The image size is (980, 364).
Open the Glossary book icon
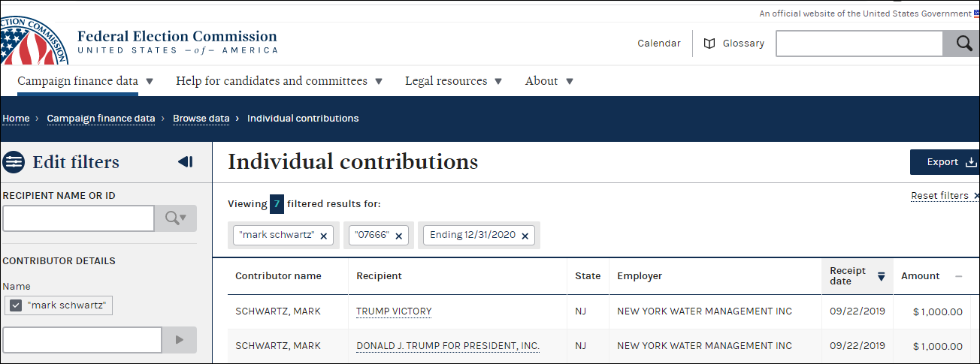pos(709,44)
